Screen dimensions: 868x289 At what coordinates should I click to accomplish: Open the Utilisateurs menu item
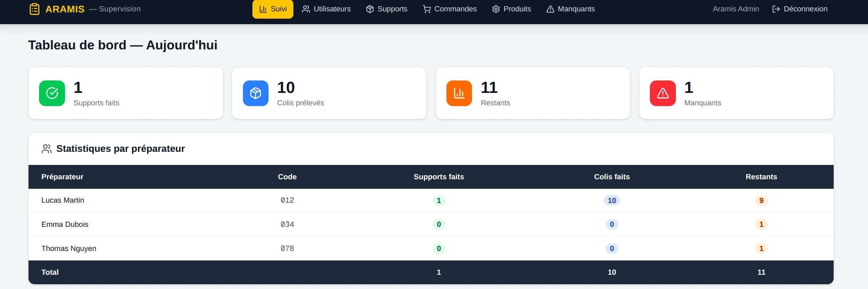click(326, 9)
